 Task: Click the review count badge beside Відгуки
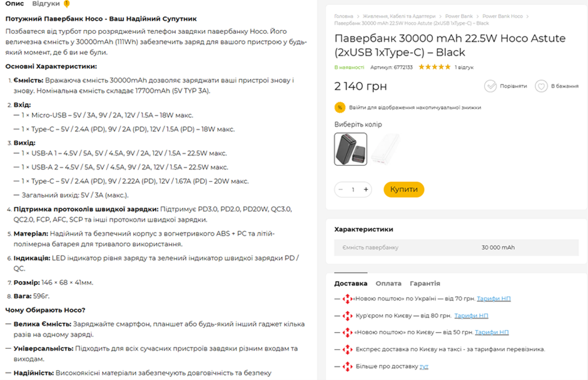click(x=66, y=4)
